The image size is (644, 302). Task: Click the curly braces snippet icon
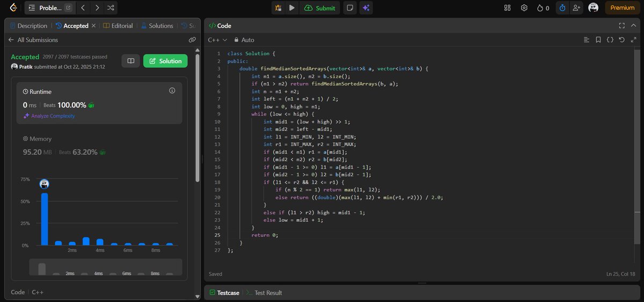pos(610,40)
